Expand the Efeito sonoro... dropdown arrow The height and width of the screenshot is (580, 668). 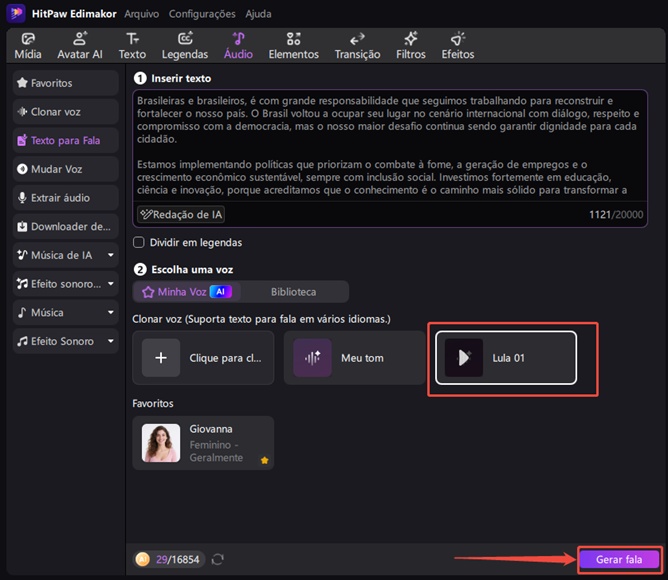[111, 284]
